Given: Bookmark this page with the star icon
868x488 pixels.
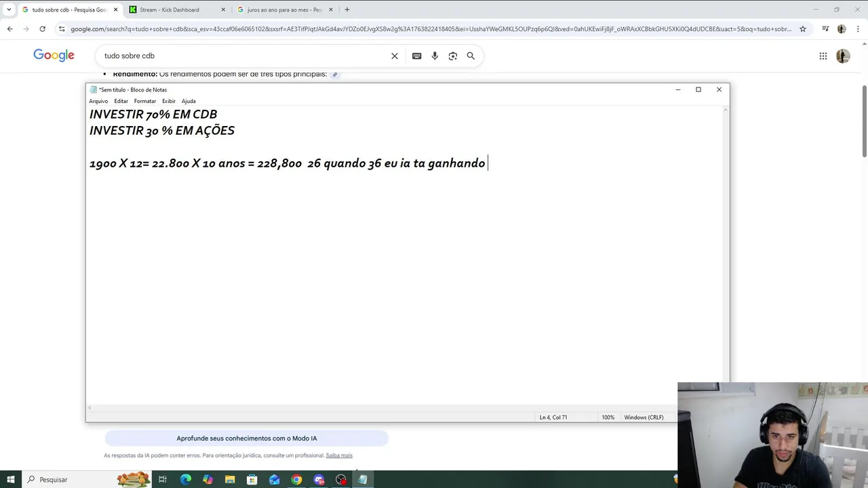Looking at the screenshot, I should click(803, 28).
